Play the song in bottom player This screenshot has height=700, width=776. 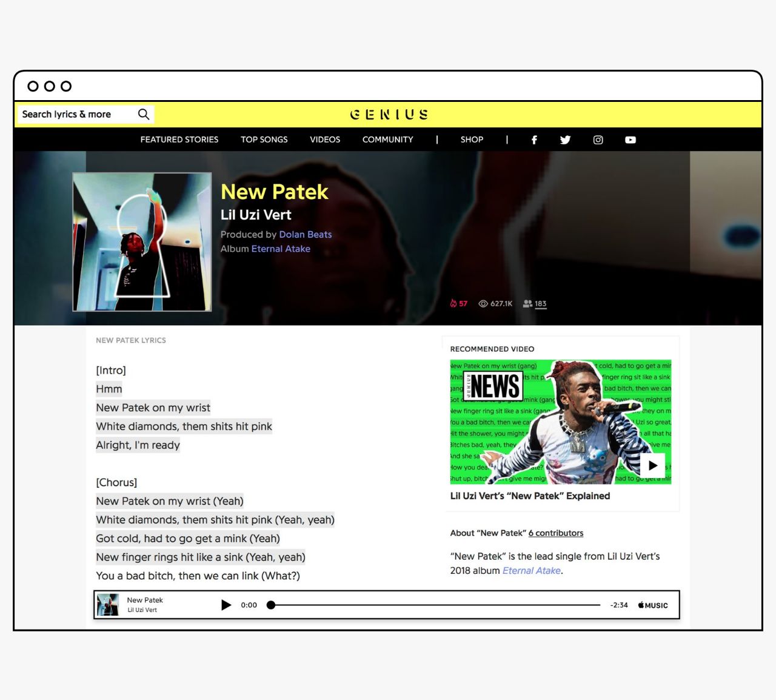[226, 605]
